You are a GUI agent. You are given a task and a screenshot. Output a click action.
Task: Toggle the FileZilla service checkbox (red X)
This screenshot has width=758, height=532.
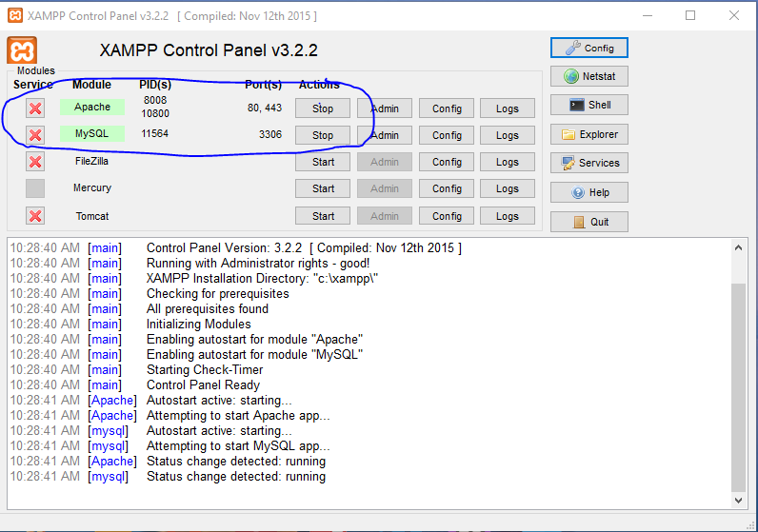click(x=35, y=162)
